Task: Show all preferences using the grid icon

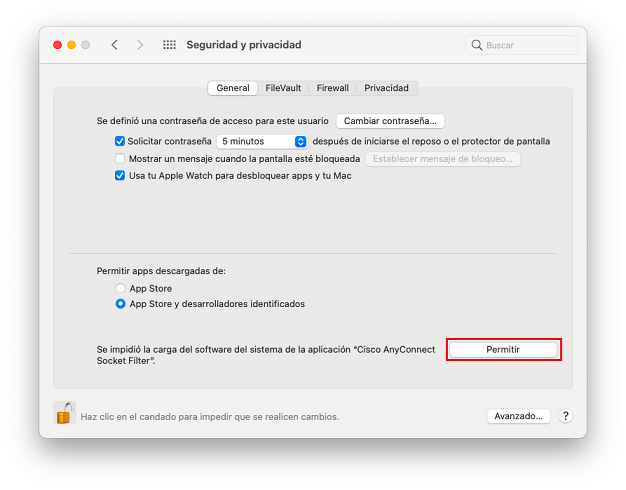Action: pyautogui.click(x=169, y=45)
